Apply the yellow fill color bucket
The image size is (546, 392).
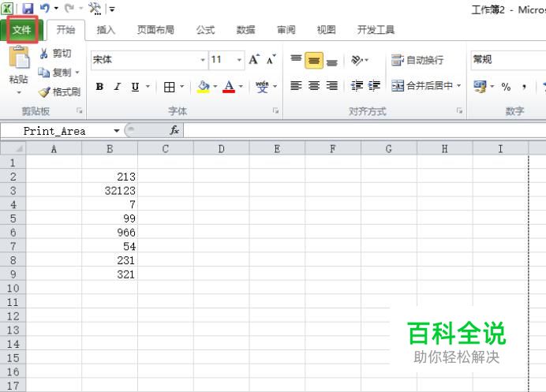204,87
